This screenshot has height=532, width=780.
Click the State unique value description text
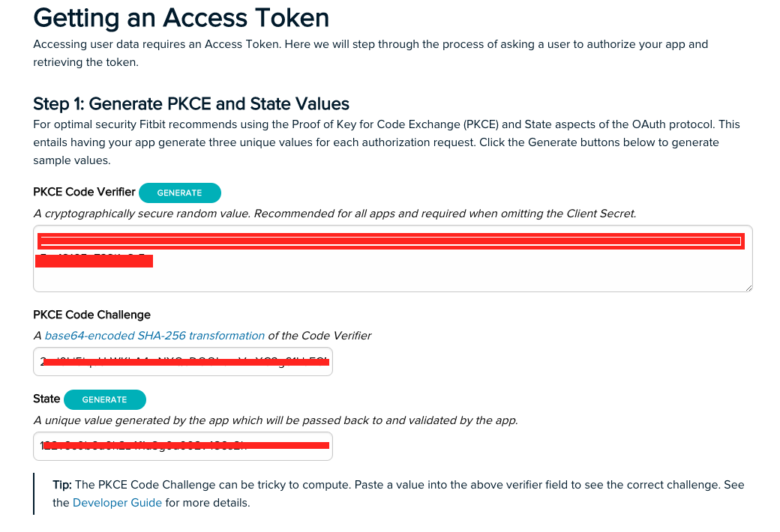(275, 420)
